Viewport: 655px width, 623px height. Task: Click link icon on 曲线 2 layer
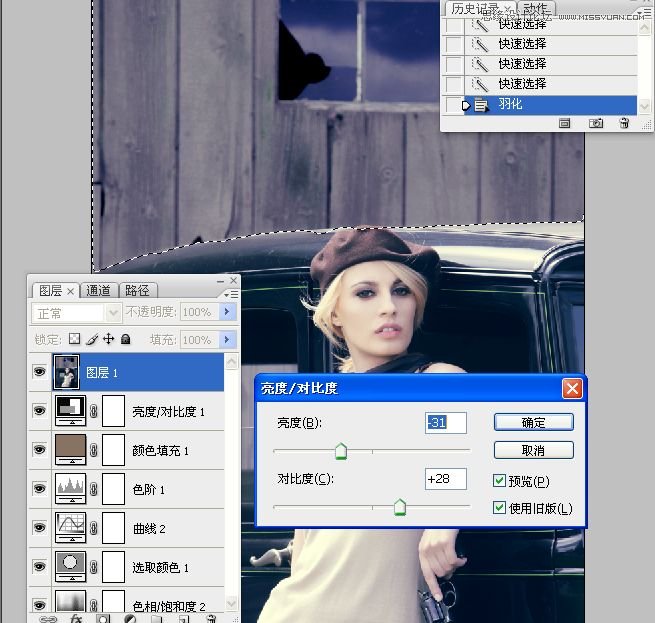coord(94,529)
